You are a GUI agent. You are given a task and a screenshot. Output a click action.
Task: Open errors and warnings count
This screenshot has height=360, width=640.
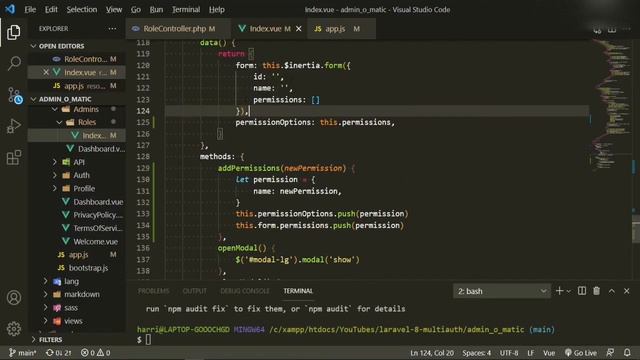tap(95, 353)
